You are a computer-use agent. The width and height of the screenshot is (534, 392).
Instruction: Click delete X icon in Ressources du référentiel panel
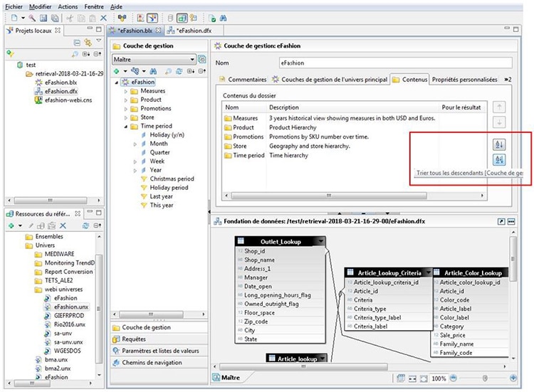63,226
